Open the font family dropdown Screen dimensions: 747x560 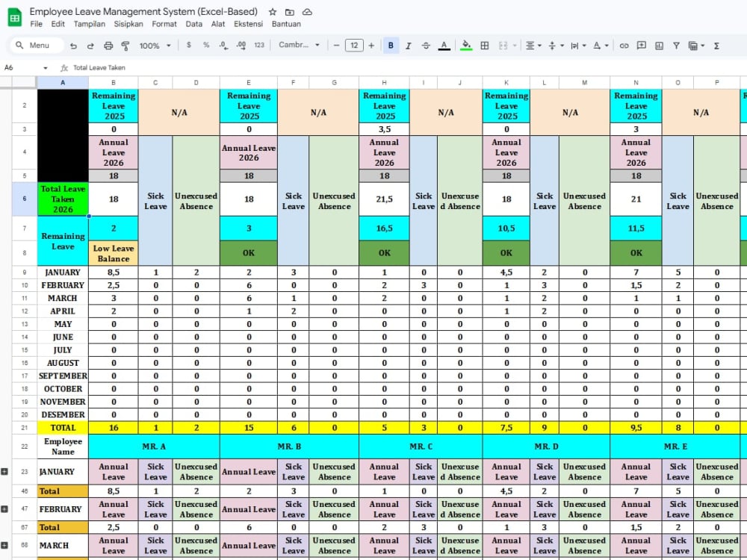299,46
